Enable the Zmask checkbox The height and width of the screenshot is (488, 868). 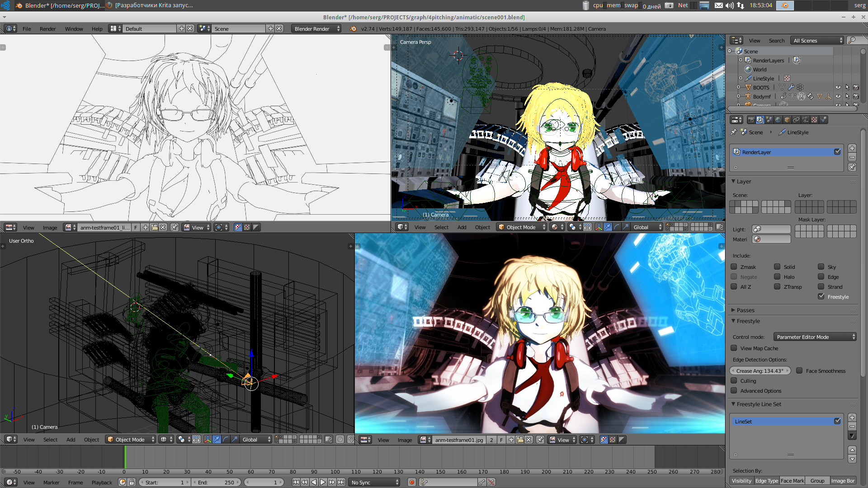(734, 267)
